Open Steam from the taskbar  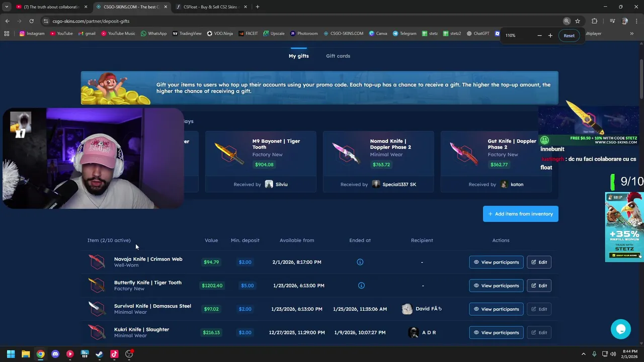(x=100, y=354)
